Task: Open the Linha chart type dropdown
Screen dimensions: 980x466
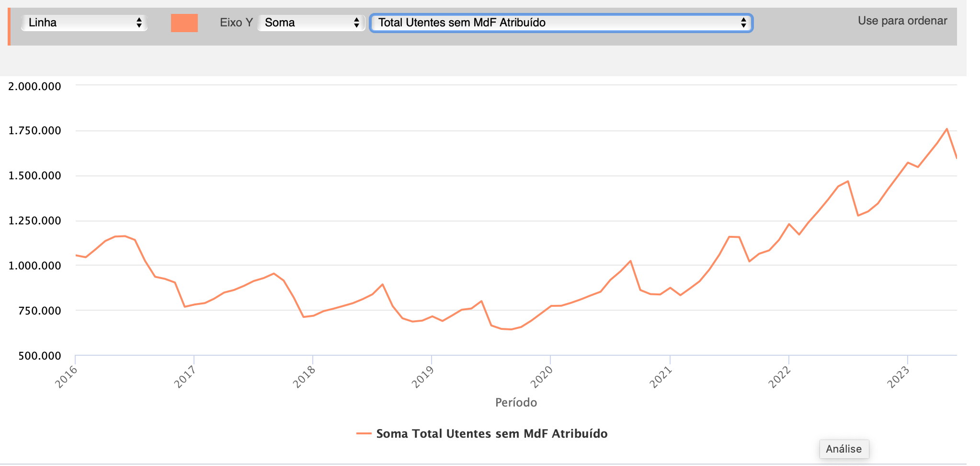Action: coord(84,23)
